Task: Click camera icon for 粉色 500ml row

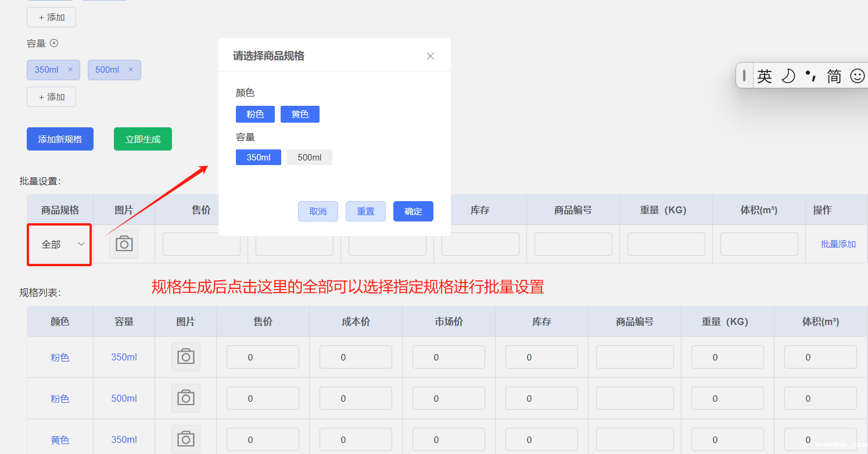Action: [x=185, y=398]
